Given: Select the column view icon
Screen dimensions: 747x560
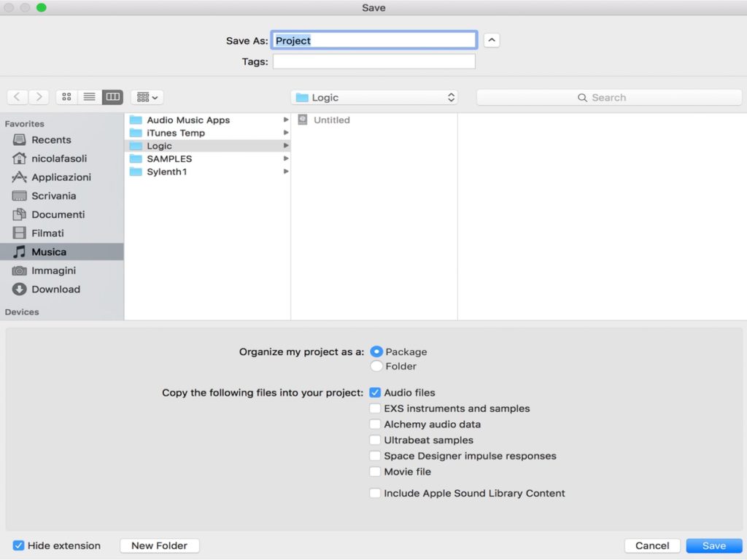Looking at the screenshot, I should tap(112, 97).
